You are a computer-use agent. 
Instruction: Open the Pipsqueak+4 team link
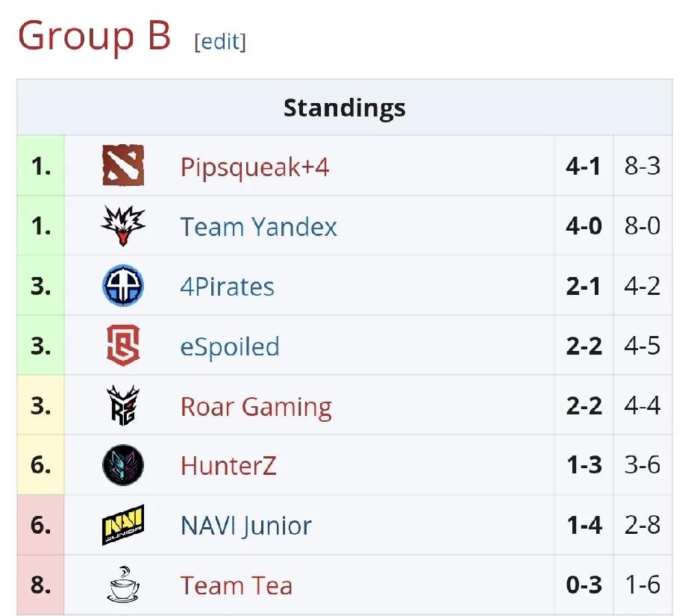[x=254, y=167]
